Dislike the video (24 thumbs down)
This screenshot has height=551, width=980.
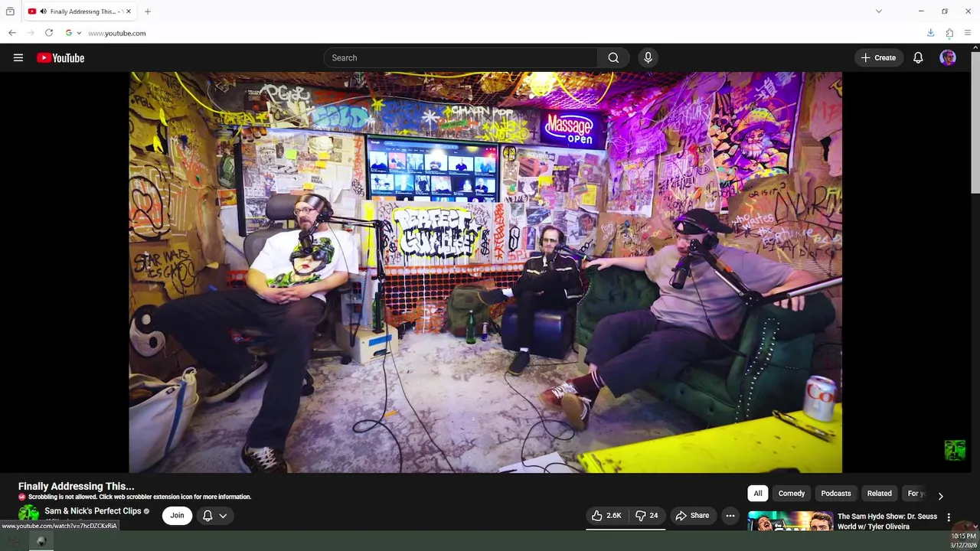click(x=647, y=516)
